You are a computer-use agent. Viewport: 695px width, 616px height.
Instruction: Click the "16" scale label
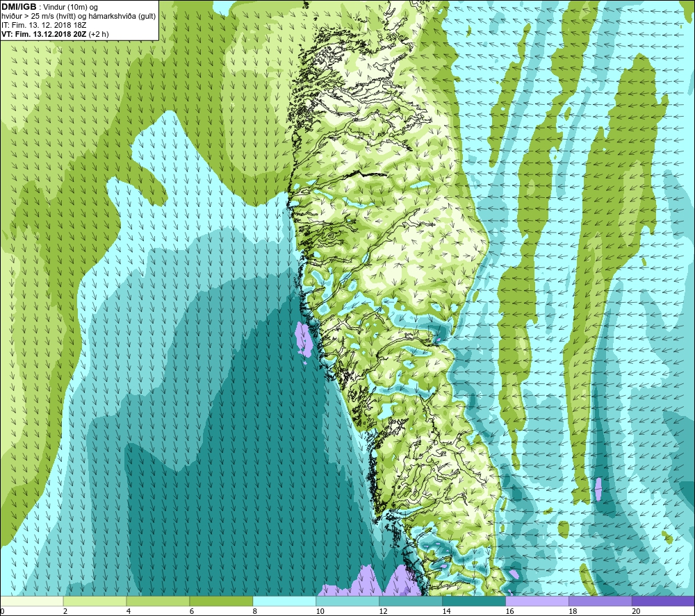509,611
